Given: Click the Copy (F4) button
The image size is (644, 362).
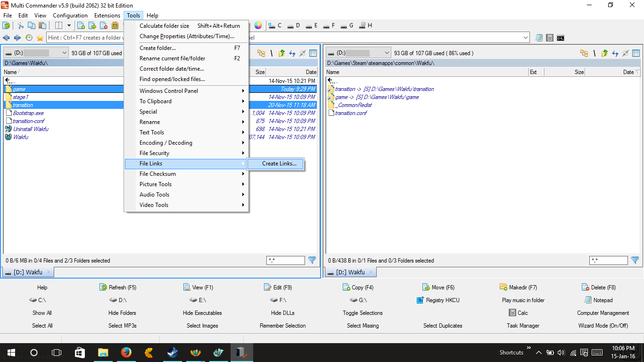Looking at the screenshot, I should [x=358, y=288].
